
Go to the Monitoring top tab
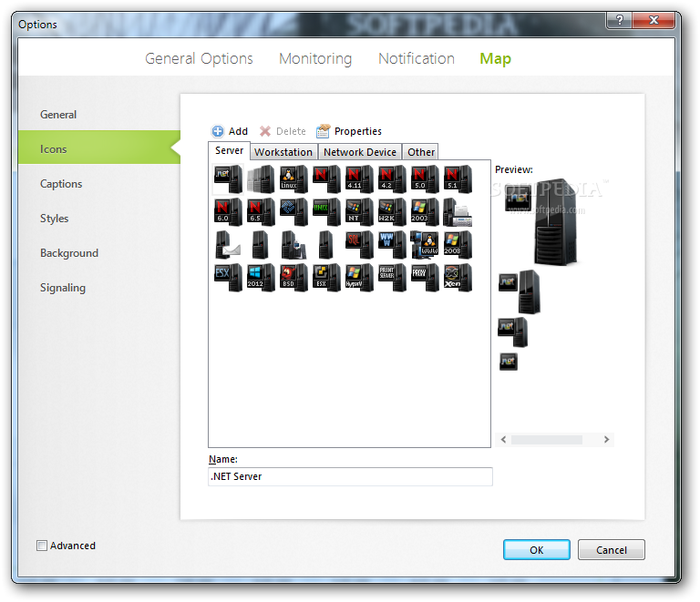[x=315, y=58]
